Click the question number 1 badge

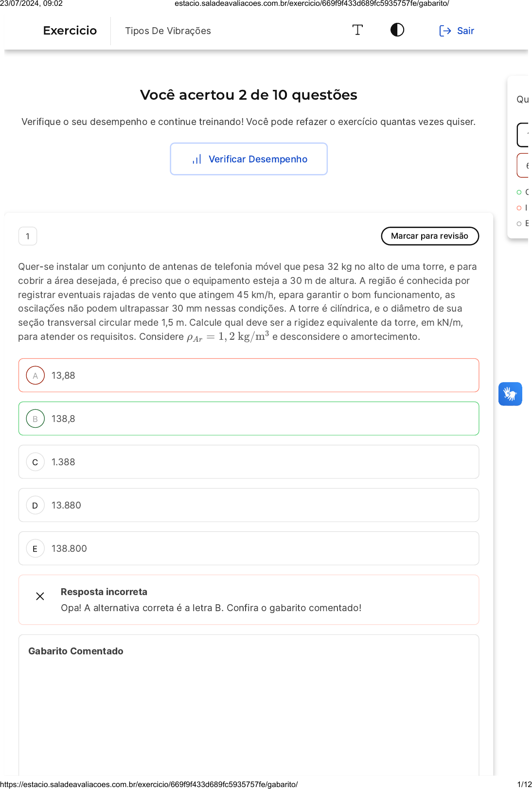pos(28,236)
